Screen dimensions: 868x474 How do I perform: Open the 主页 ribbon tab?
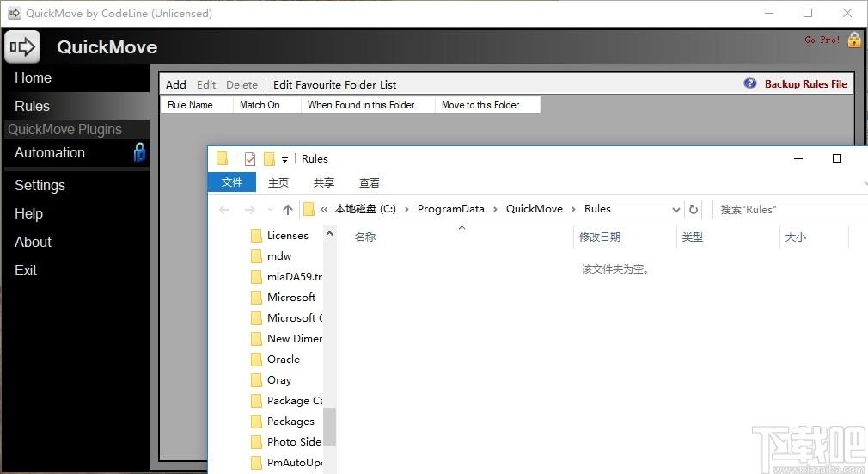pyautogui.click(x=278, y=182)
